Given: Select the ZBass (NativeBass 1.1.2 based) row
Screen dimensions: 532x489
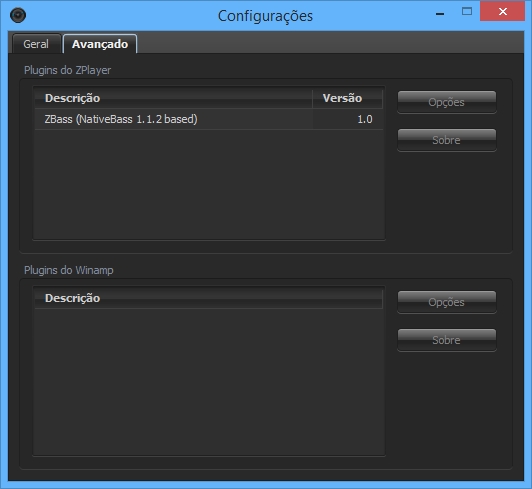Looking at the screenshot, I should (209, 119).
